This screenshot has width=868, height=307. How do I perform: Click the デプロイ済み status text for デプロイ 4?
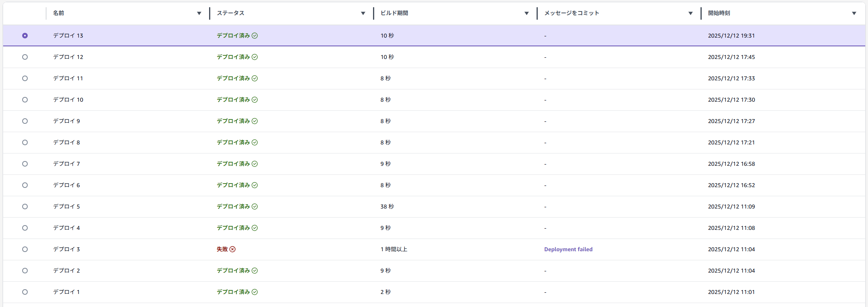(x=233, y=228)
